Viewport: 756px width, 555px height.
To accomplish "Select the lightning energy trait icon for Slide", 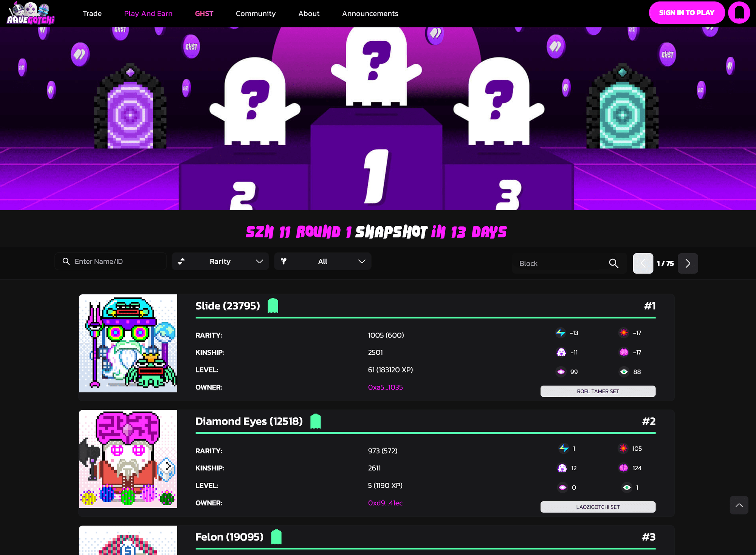I will [x=561, y=333].
